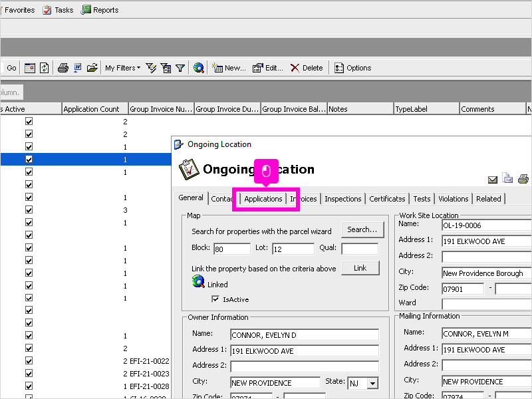532x399 pixels.
Task: Click Owner Address 1 field
Action: pyautogui.click(x=305, y=351)
